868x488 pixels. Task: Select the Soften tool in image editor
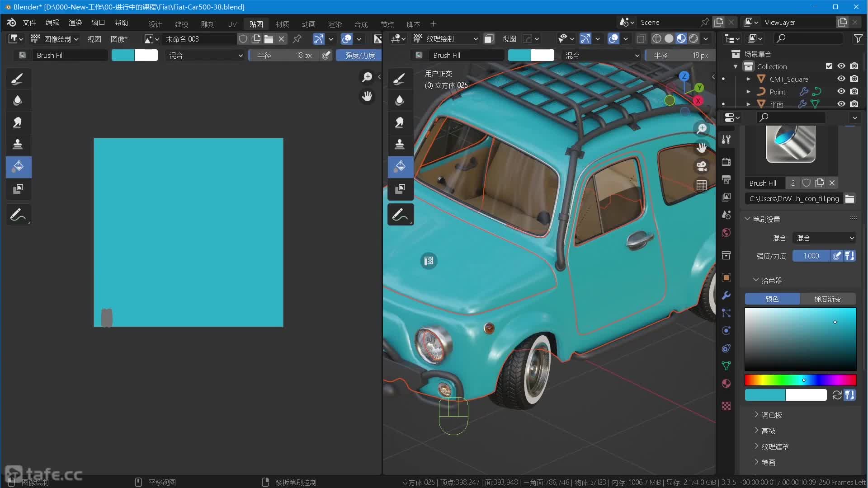(18, 100)
